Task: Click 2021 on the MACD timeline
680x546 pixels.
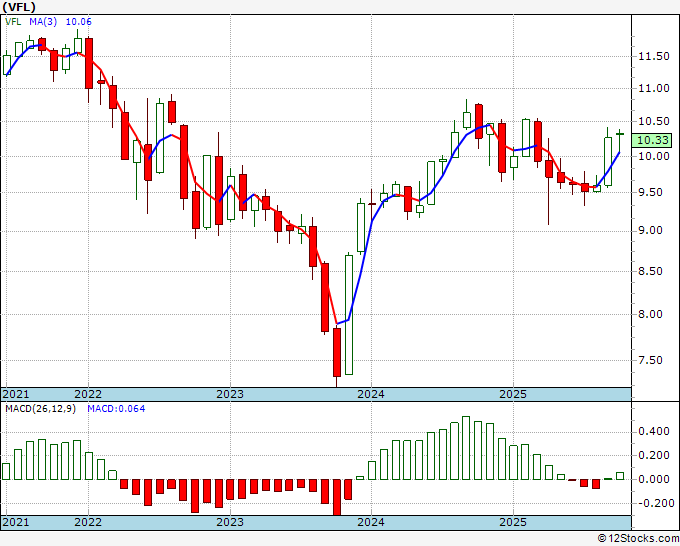Action: pos(16,522)
